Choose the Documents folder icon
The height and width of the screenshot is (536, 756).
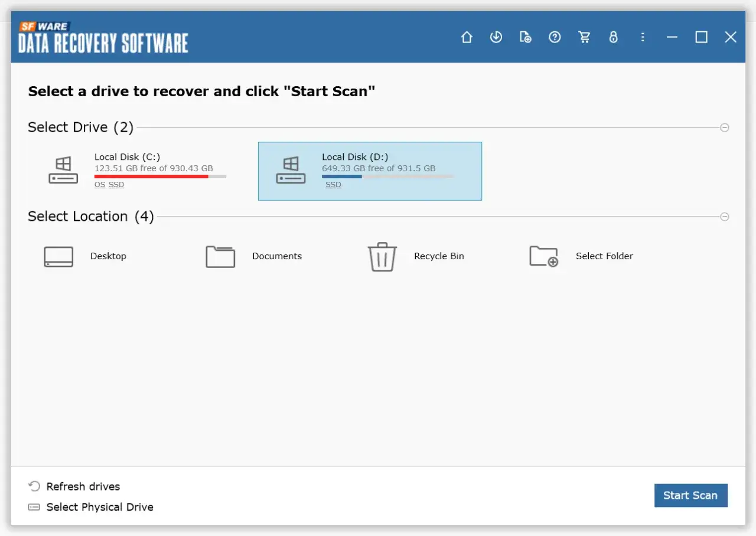[220, 257]
